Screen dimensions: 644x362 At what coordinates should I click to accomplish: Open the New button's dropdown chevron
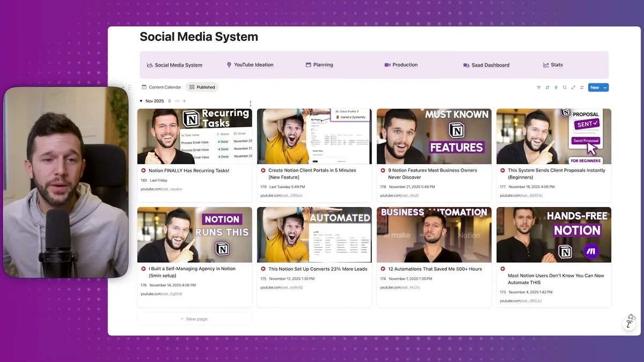coord(605,87)
